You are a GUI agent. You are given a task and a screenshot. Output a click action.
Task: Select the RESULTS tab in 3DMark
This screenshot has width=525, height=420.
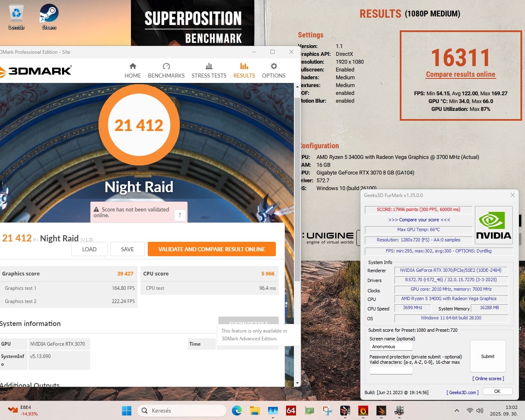pos(244,71)
